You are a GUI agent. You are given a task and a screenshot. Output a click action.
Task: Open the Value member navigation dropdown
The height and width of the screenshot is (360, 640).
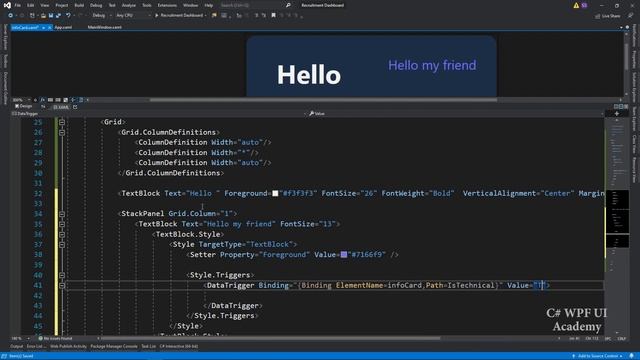click(456, 113)
